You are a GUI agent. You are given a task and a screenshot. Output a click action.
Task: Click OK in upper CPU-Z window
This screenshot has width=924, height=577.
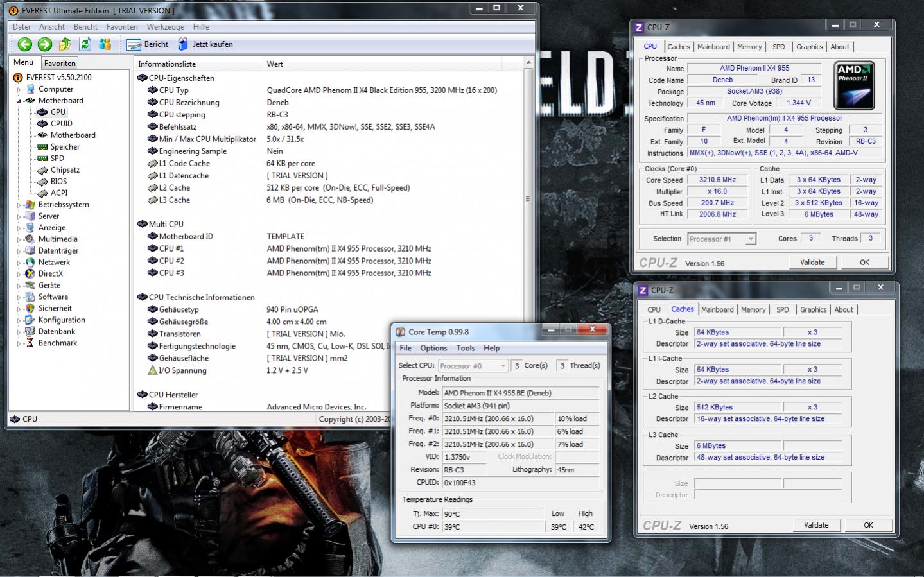(864, 262)
